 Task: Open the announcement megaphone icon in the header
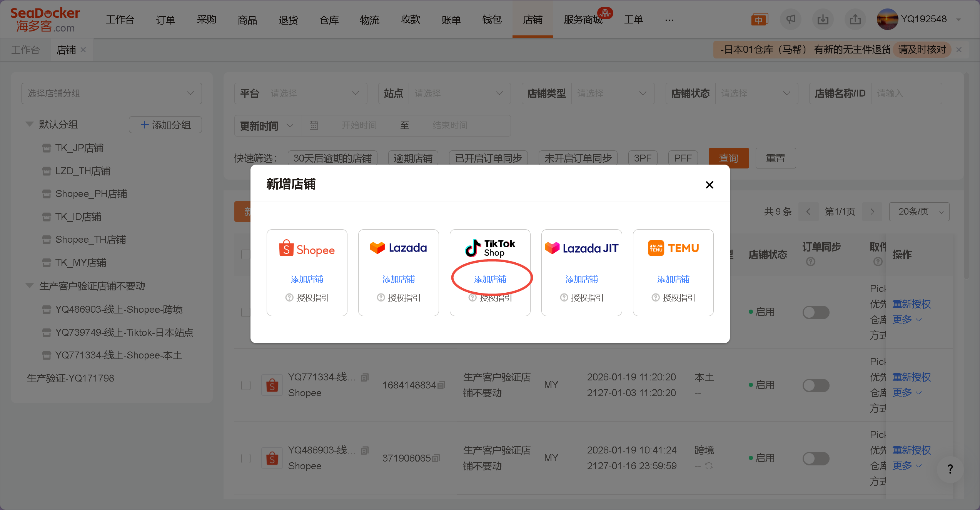coord(791,19)
